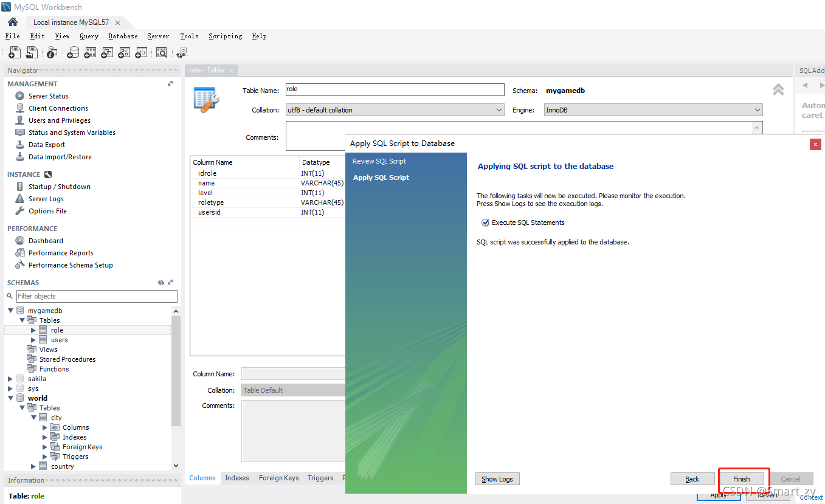Open the Query menu
This screenshot has width=825, height=504.
point(89,36)
